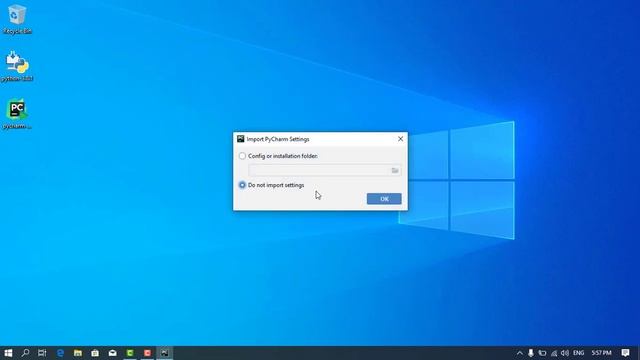Open Microsoft Store from the taskbar
The image size is (640, 360).
(x=95, y=353)
